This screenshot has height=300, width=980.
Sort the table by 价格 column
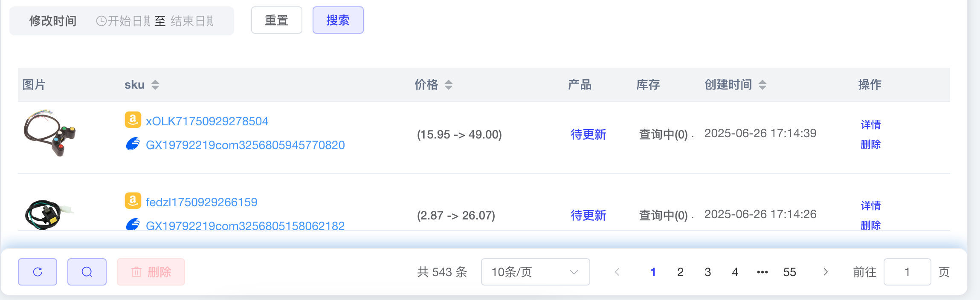coord(449,85)
